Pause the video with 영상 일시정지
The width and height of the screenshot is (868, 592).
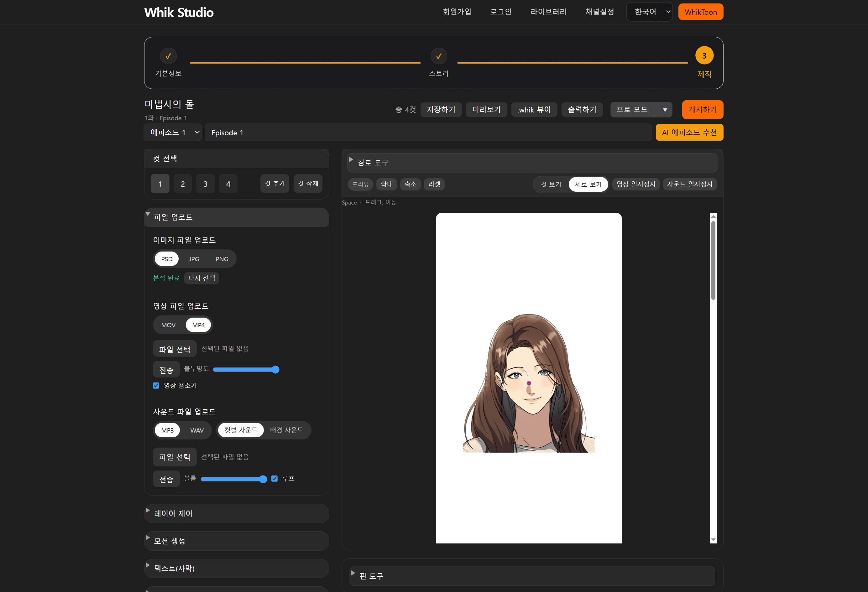tap(636, 184)
